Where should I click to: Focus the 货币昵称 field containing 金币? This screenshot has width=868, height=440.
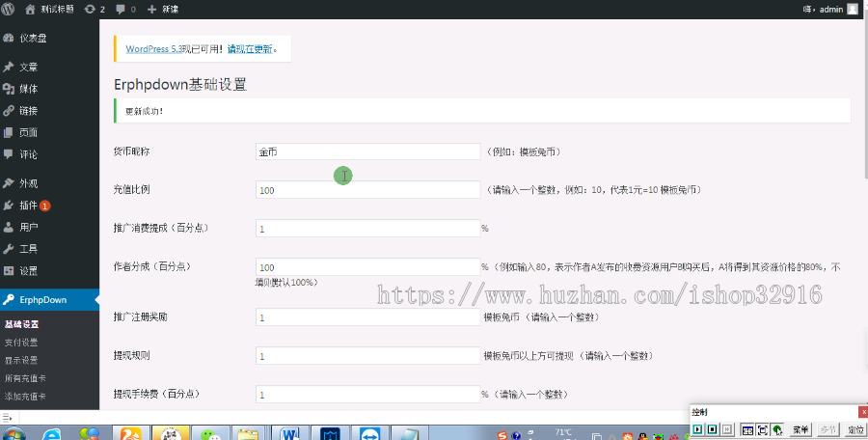tap(367, 151)
